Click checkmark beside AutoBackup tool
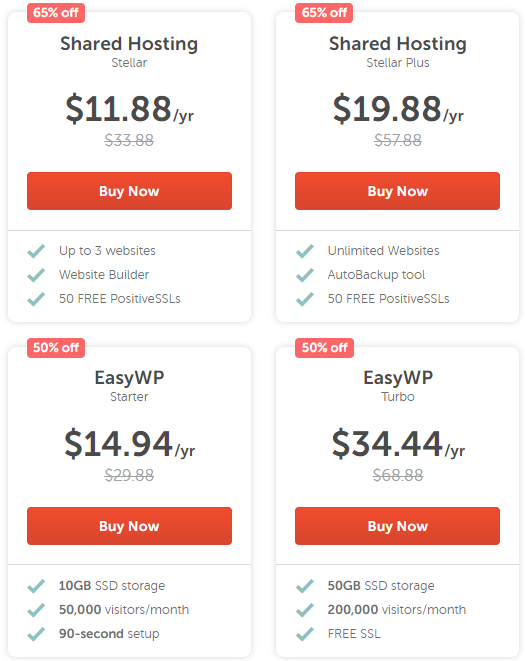 coord(305,275)
